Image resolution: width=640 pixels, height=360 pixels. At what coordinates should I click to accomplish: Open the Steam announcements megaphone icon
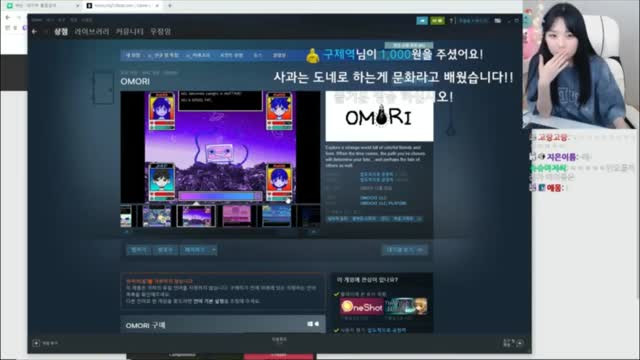[422, 20]
